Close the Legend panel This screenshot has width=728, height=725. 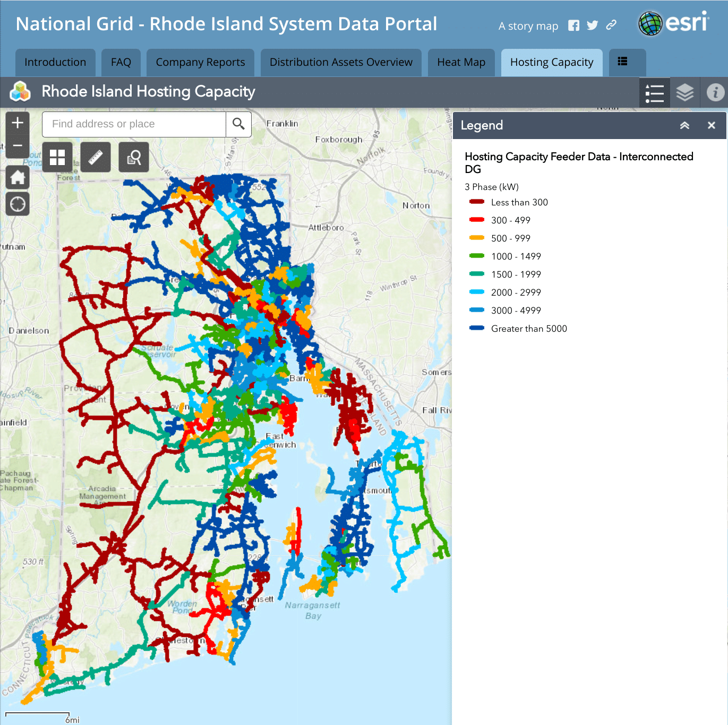click(x=712, y=126)
